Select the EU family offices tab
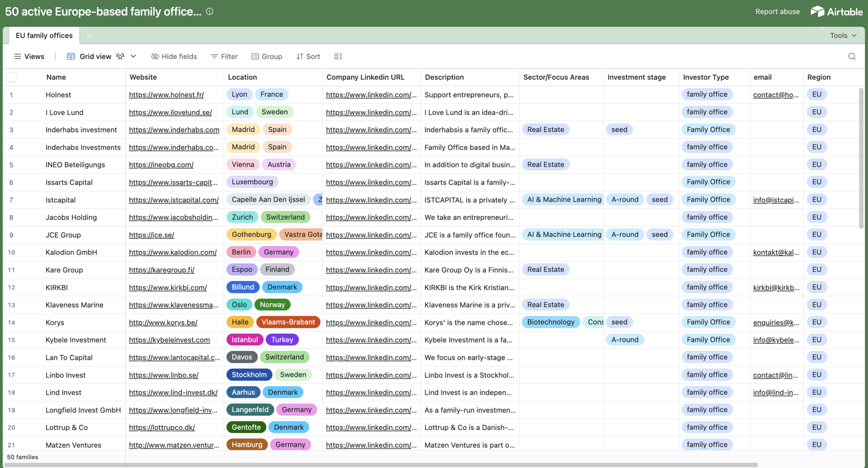This screenshot has width=868, height=468. point(44,35)
